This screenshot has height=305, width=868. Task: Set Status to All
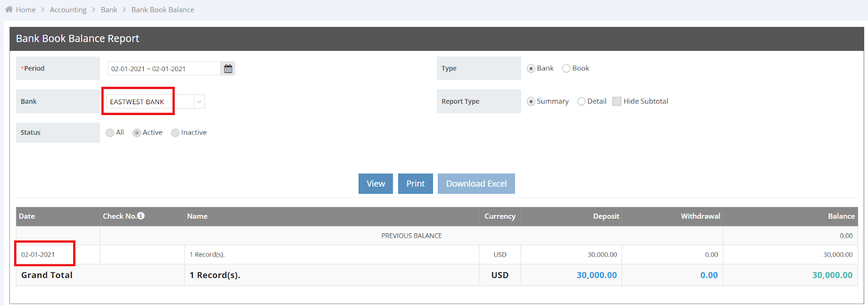[x=110, y=132]
